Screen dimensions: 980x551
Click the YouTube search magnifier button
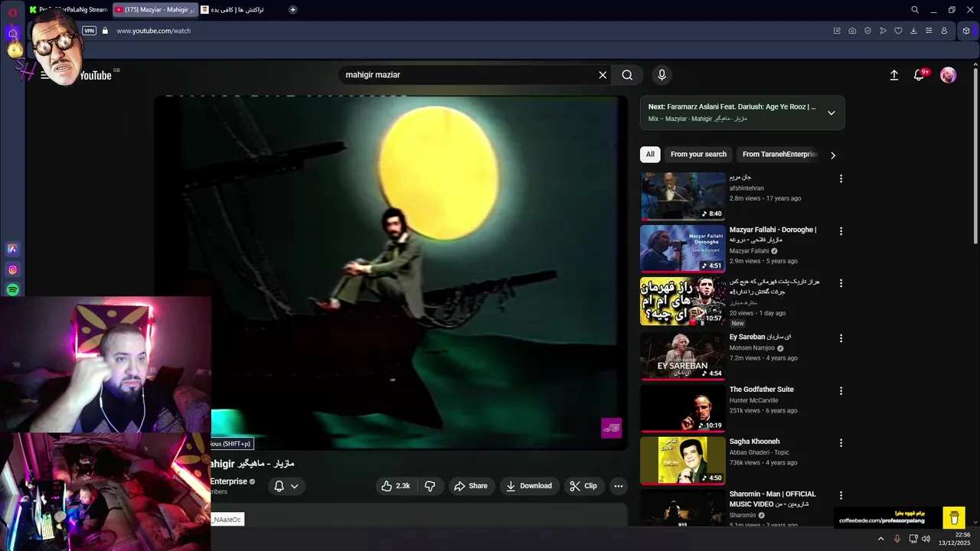tap(627, 75)
